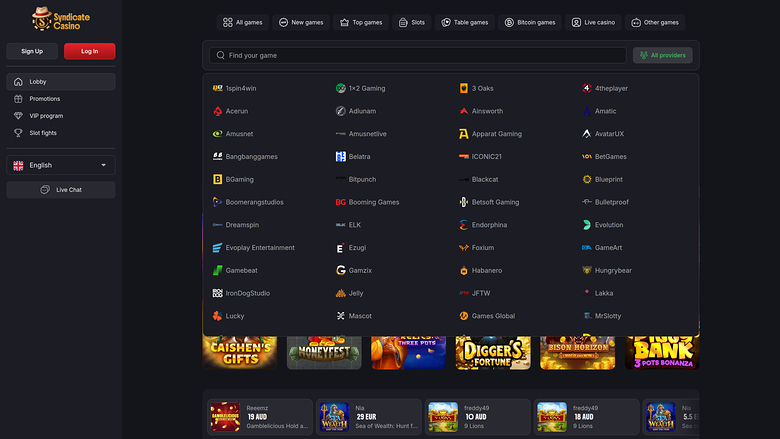
Task: Choose GameArt provider
Action: pyautogui.click(x=602, y=248)
